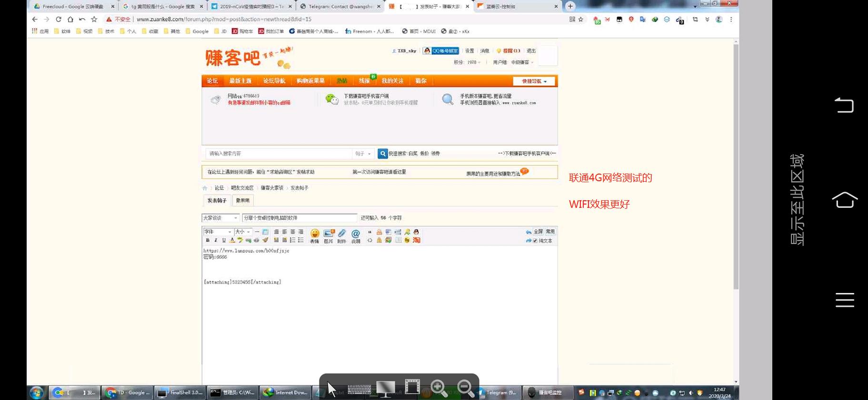868x400 pixels.
Task: Insert an unordered list in the editor
Action: [300, 240]
